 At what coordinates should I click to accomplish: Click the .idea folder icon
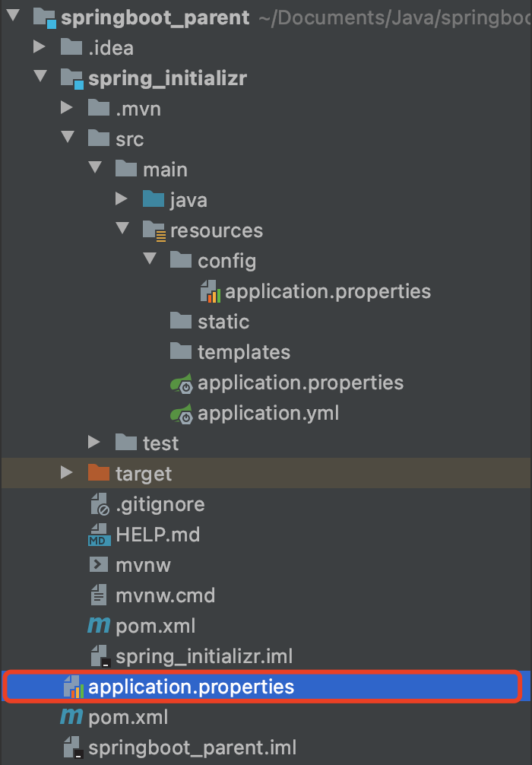[71, 47]
